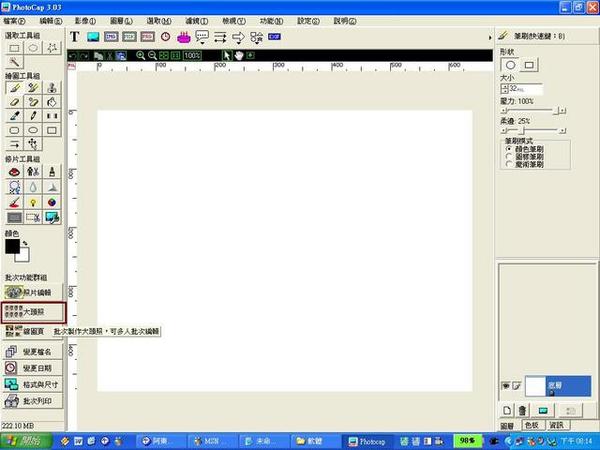Screen dimensions: 600x450
Task: Open the 影像(I) menu
Action: tap(85, 21)
